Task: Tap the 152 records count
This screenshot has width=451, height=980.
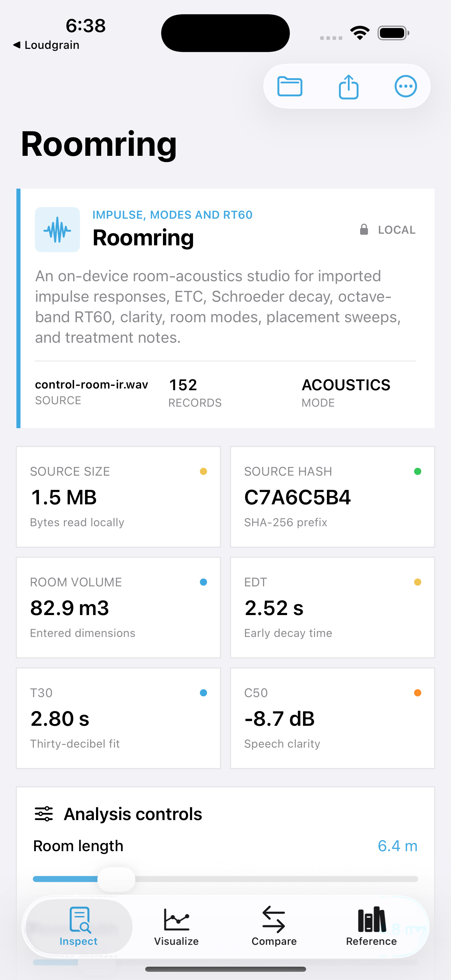Action: pos(183,385)
